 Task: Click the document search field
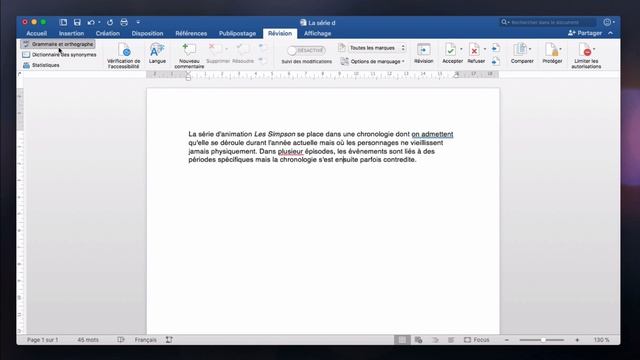tap(548, 22)
